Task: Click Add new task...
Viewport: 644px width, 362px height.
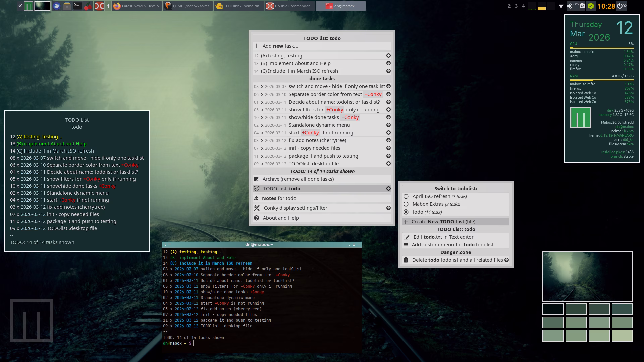Action: [x=280, y=46]
